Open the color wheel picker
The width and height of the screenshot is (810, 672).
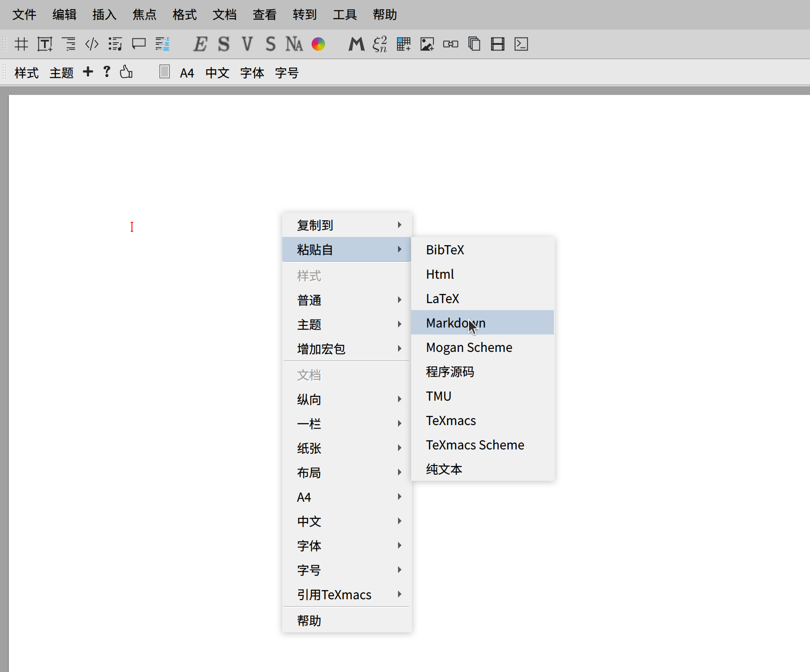click(318, 44)
